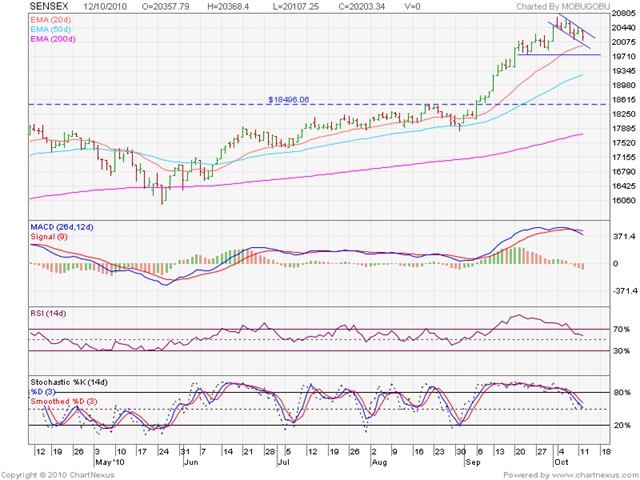Click the Stochastic 80% axis label

coord(622,393)
